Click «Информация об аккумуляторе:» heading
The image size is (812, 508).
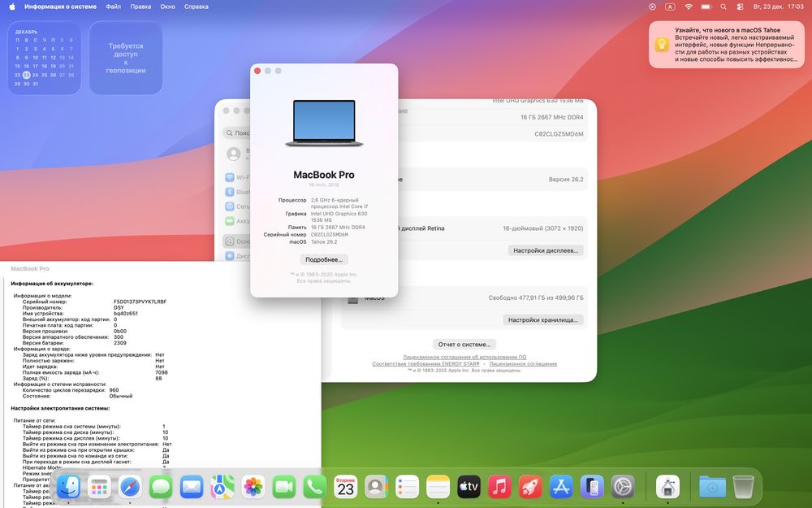pos(52,284)
